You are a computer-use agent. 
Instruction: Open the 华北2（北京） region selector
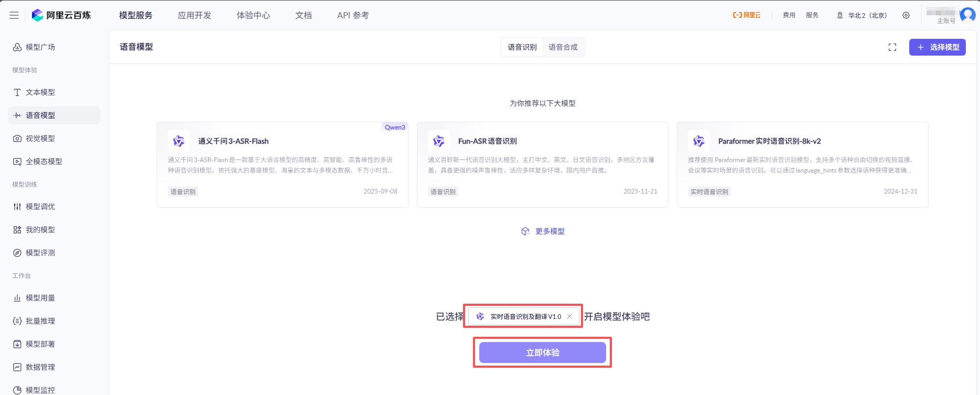(861, 15)
